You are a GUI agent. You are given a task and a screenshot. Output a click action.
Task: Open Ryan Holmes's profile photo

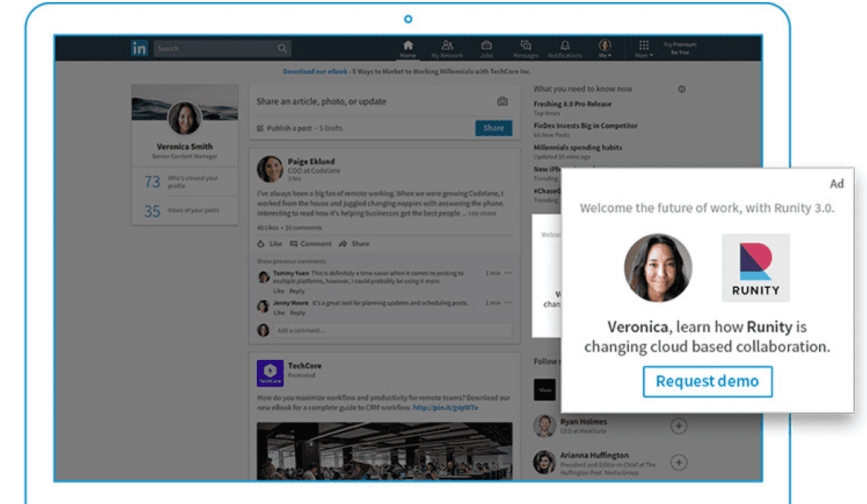point(544,426)
